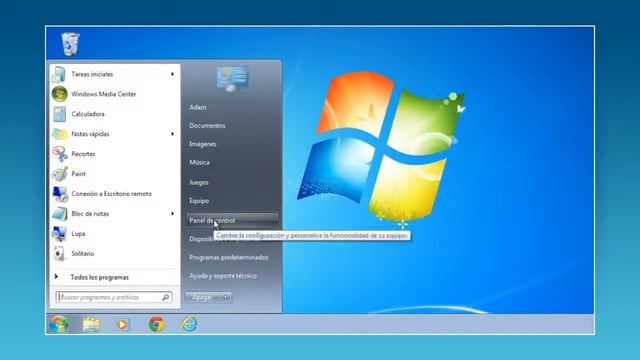Open Windows Explorer from the taskbar
Image resolution: width=640 pixels, height=360 pixels.
(x=91, y=324)
